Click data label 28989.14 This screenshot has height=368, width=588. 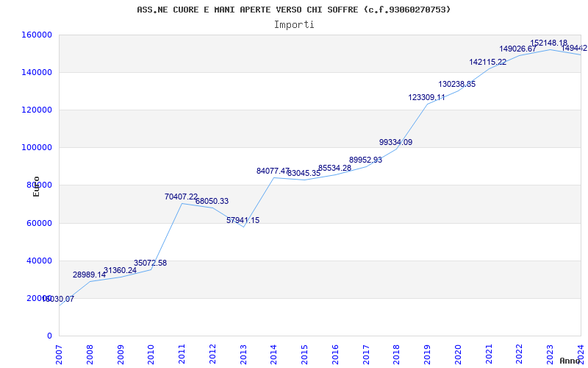pos(89,275)
